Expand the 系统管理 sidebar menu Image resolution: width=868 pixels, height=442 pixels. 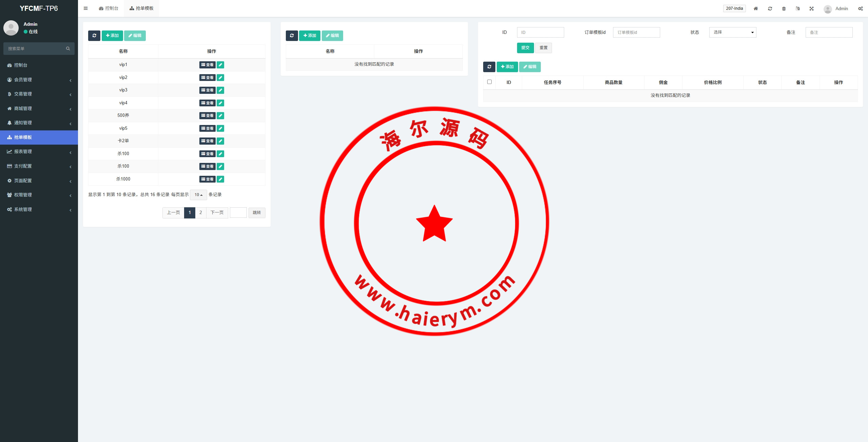(x=39, y=209)
